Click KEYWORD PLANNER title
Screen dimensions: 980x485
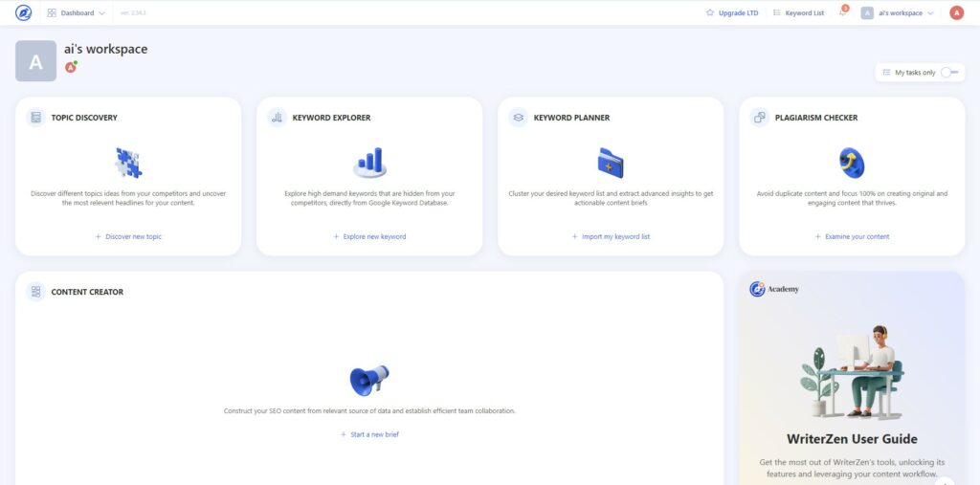click(x=572, y=118)
